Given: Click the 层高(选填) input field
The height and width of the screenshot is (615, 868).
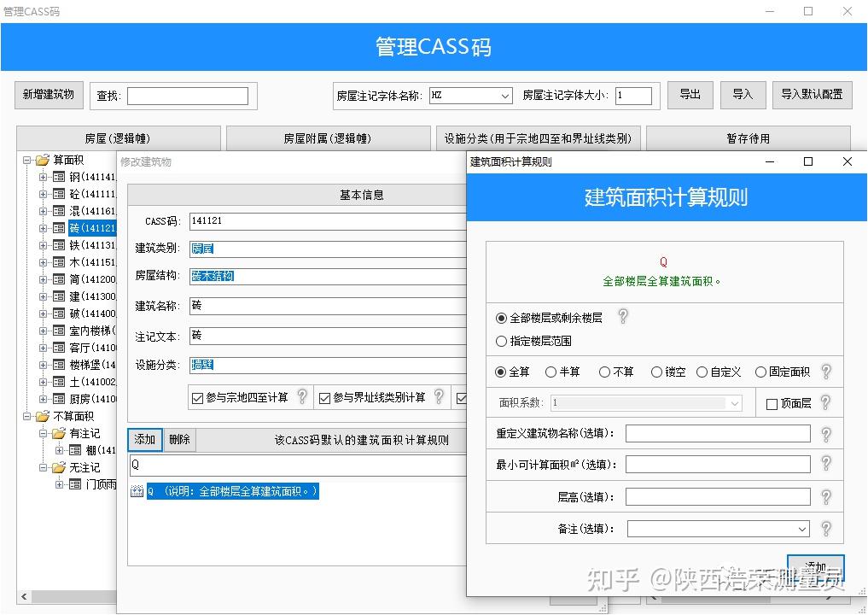Looking at the screenshot, I should (718, 497).
